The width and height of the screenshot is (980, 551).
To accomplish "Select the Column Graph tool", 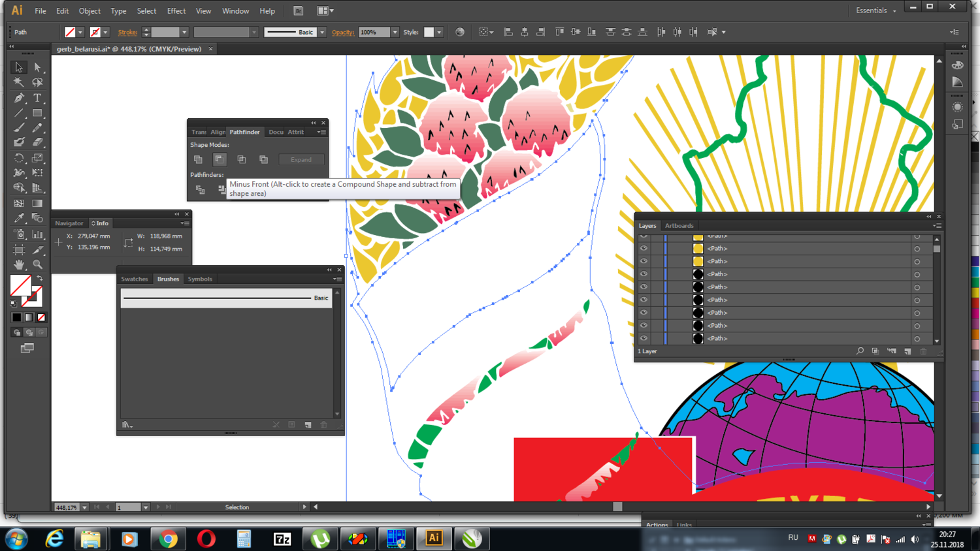I will (x=37, y=234).
